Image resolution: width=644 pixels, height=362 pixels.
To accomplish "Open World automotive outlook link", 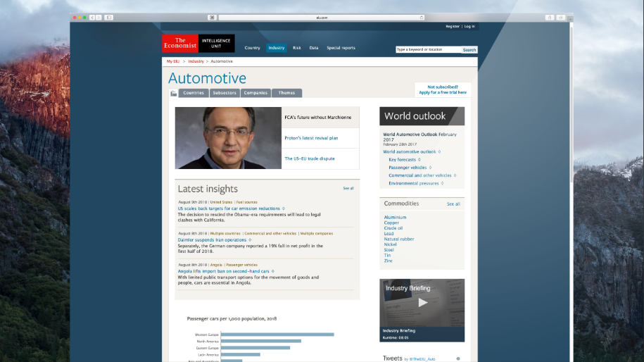I will point(410,151).
